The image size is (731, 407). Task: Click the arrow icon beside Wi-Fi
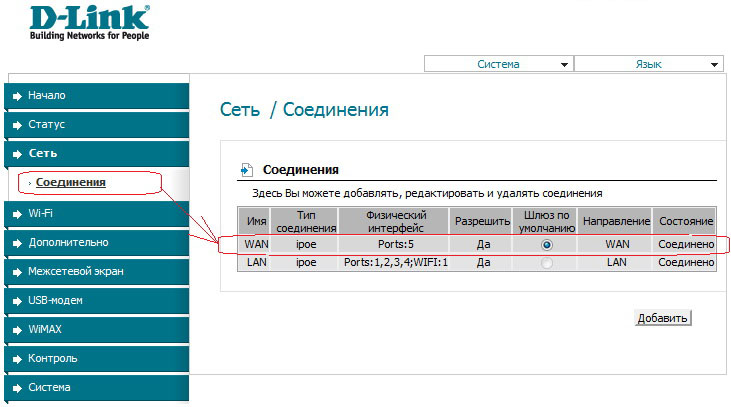[x=17, y=214]
